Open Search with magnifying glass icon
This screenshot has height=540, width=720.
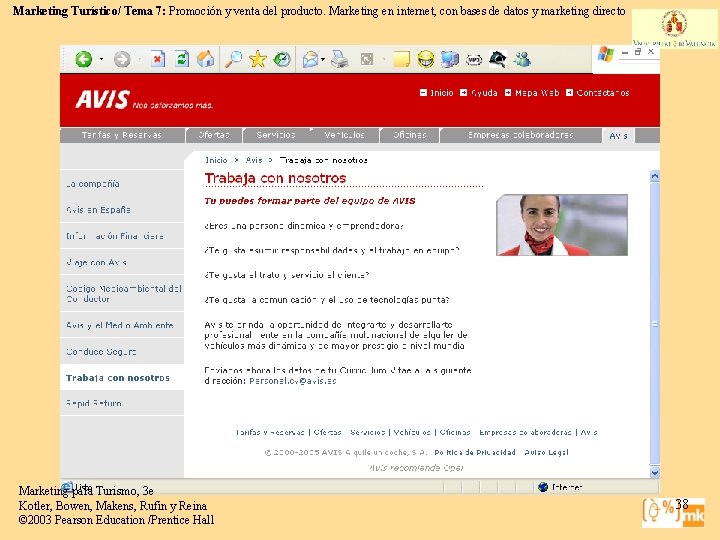tap(234, 59)
